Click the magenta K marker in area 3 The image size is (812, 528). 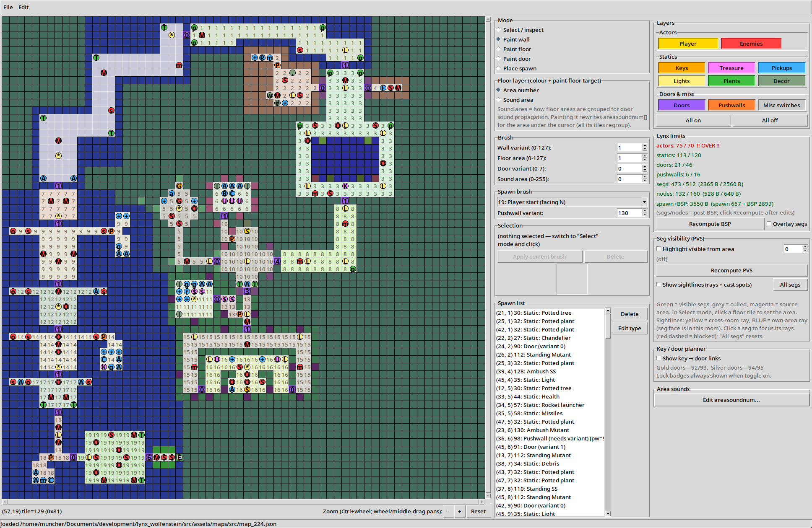345,186
